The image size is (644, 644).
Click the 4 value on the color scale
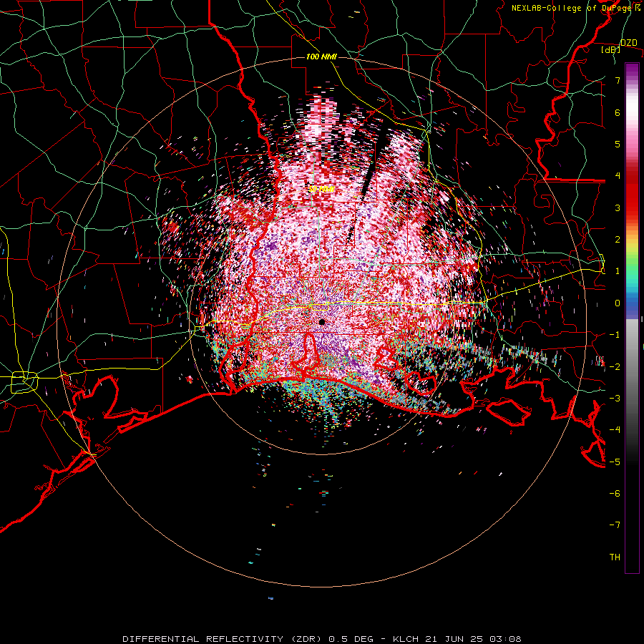click(618, 176)
